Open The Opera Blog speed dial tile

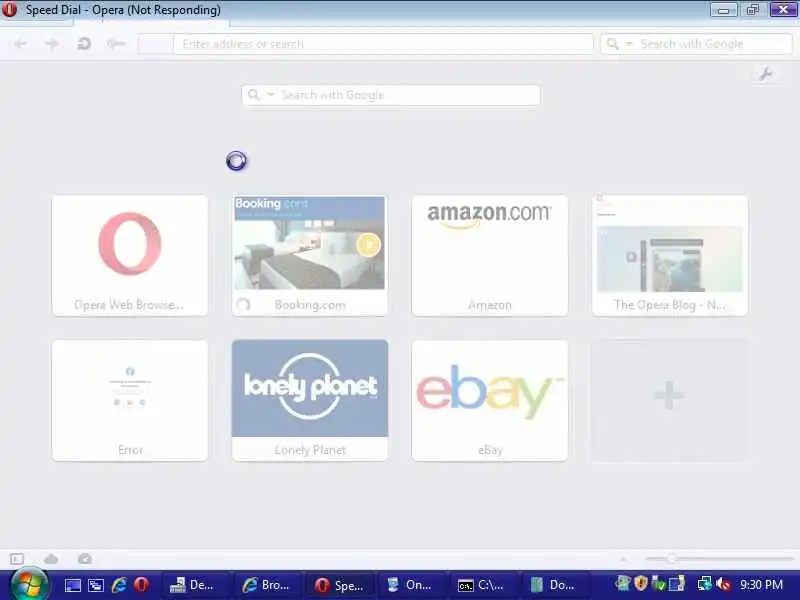pyautogui.click(x=670, y=255)
